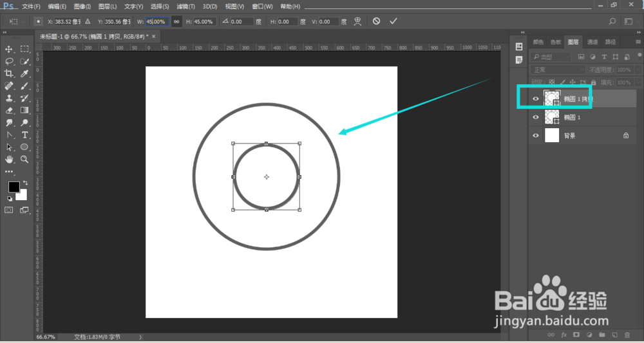Commit the transform with the checkmark
Screen dimensions: 644x343
tap(393, 21)
